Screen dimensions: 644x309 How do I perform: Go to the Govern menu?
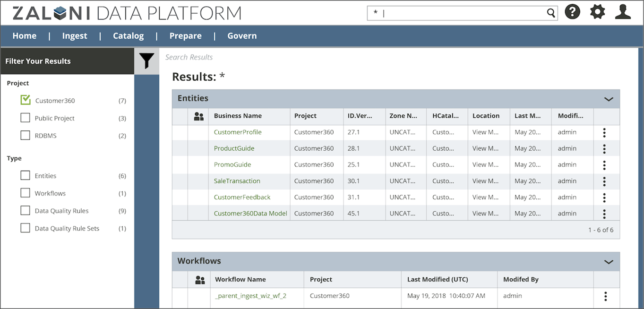[242, 36]
